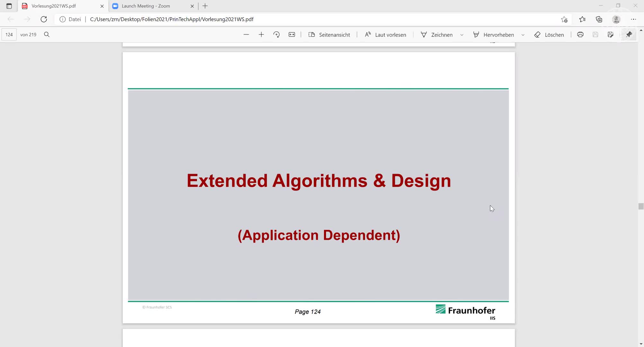Zoom out using the minus button
This screenshot has width=644, height=347.
tap(246, 34)
